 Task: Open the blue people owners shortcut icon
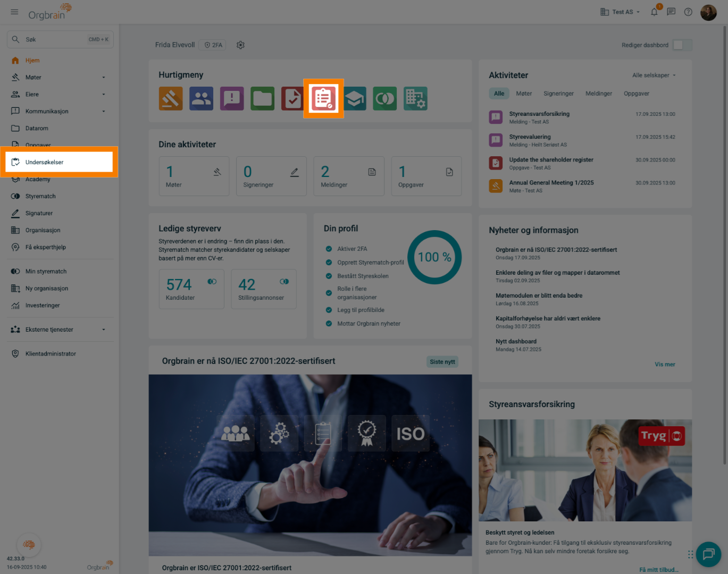click(201, 98)
